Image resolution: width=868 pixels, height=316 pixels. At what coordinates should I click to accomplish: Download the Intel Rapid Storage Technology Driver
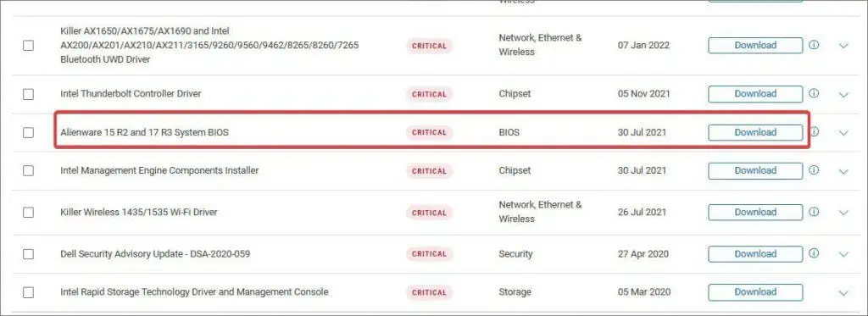tap(755, 291)
